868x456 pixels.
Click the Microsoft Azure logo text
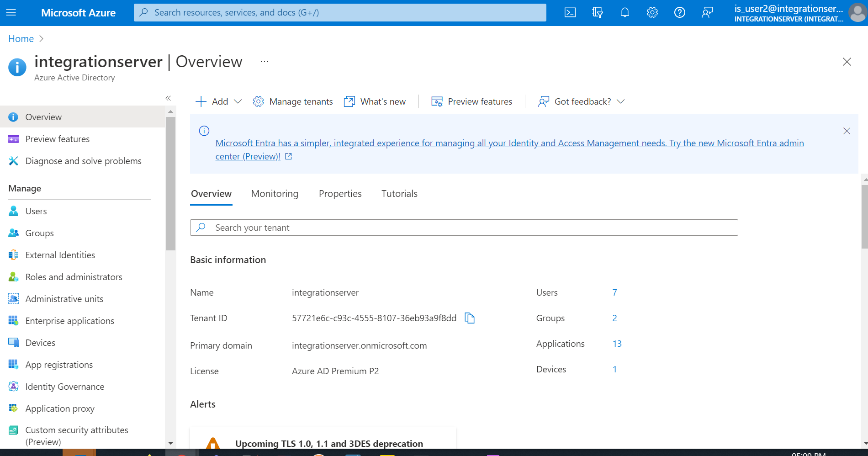[79, 13]
